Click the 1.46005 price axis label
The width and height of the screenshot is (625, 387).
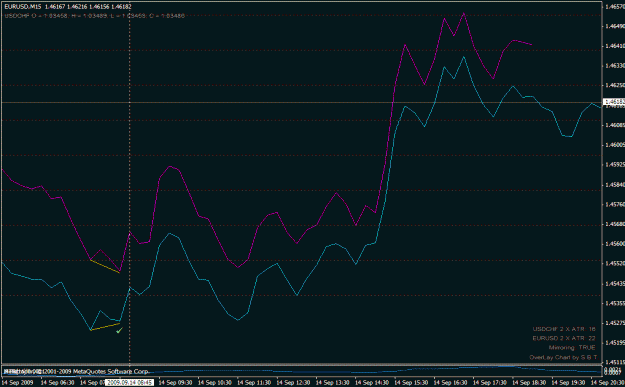coord(615,145)
